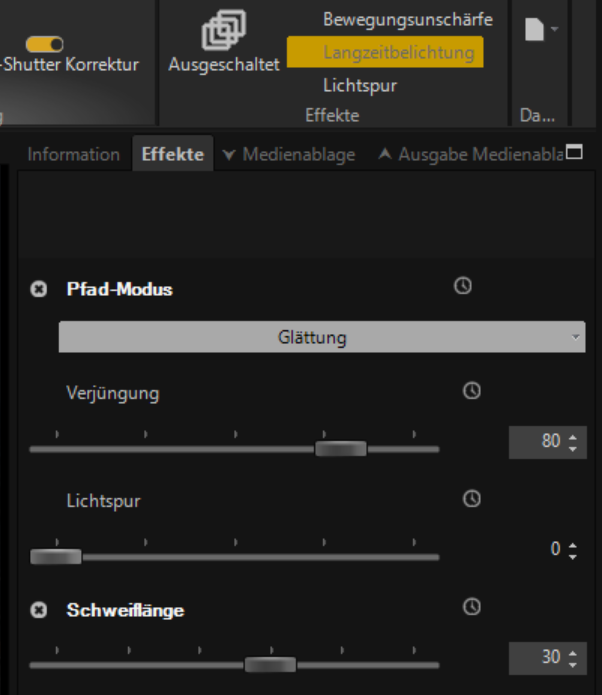
Task: Click the Verjüngung slider handle
Action: (340, 449)
